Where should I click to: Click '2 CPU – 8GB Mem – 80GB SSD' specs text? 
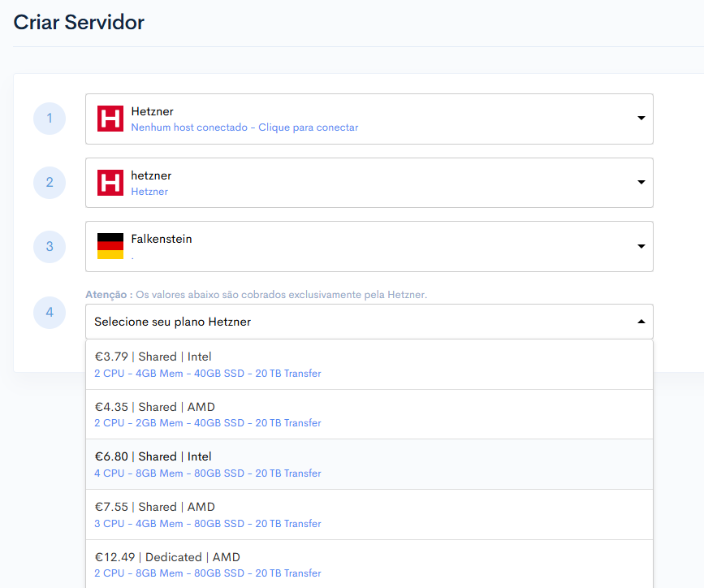click(169, 573)
